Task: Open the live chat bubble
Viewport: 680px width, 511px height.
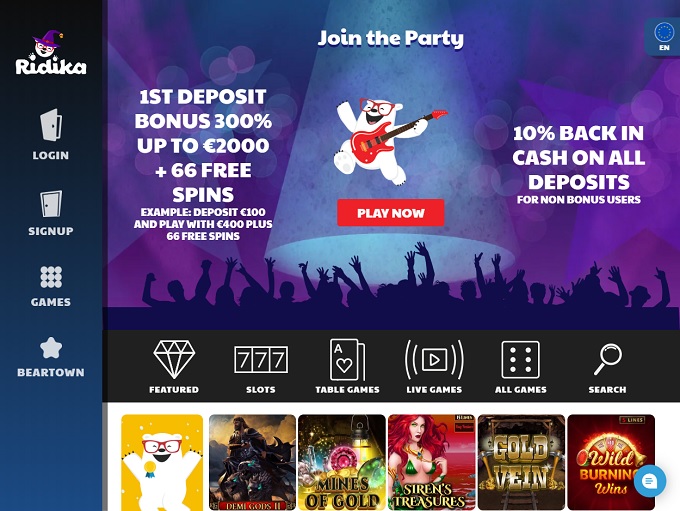Action: click(650, 481)
